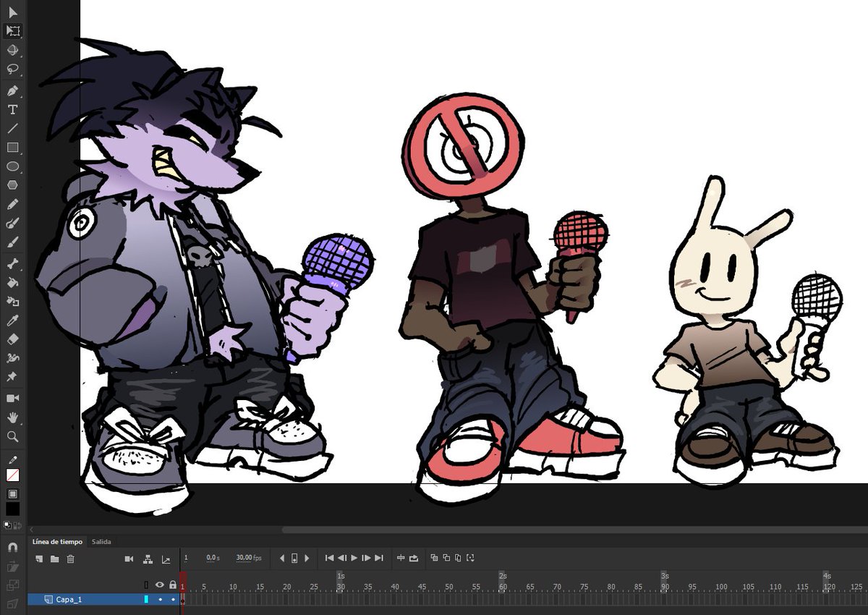Image resolution: width=868 pixels, height=615 pixels.
Task: Toggle Capa_1 layer lock dot
Action: point(173,599)
